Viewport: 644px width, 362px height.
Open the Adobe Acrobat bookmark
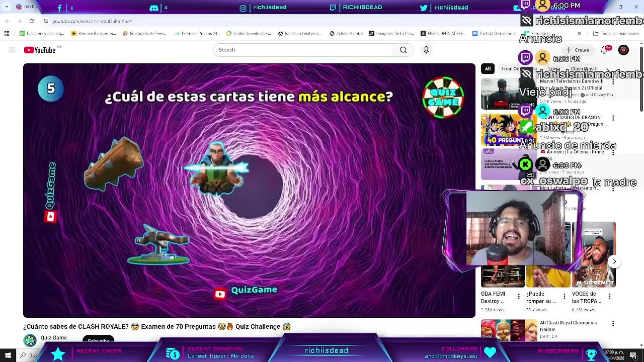(346, 34)
